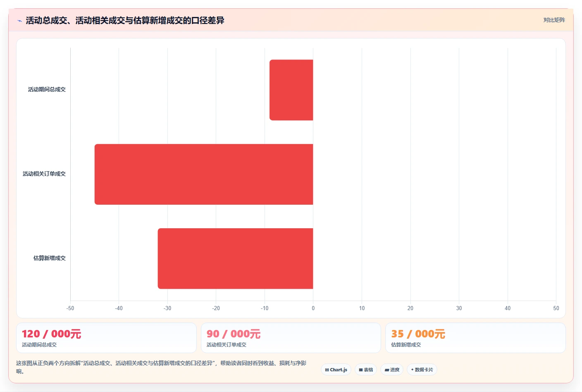Click the 活动期间总成交 y-axis label
This screenshot has width=582, height=392.
point(47,89)
